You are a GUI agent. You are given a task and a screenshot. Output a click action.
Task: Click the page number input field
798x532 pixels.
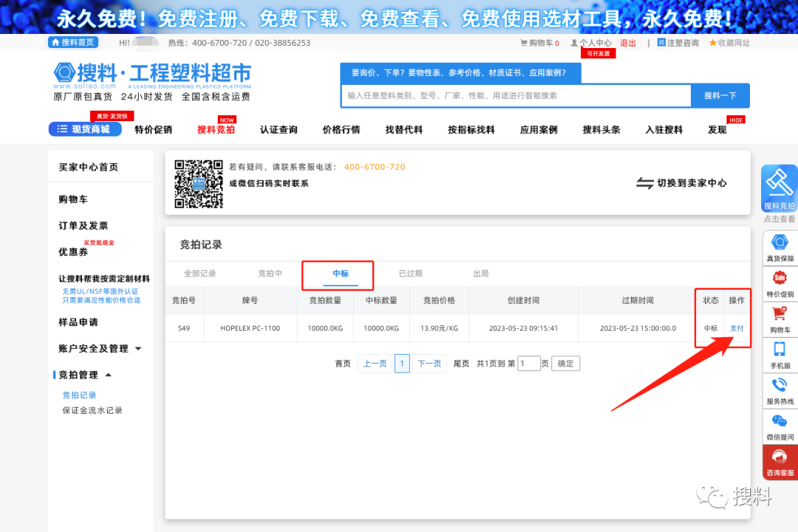click(x=529, y=363)
